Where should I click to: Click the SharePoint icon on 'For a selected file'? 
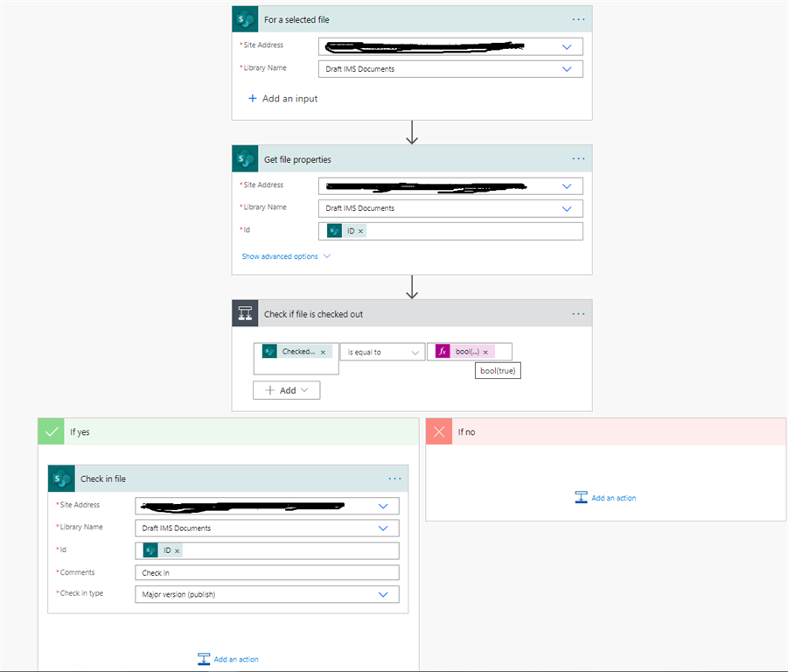click(244, 18)
